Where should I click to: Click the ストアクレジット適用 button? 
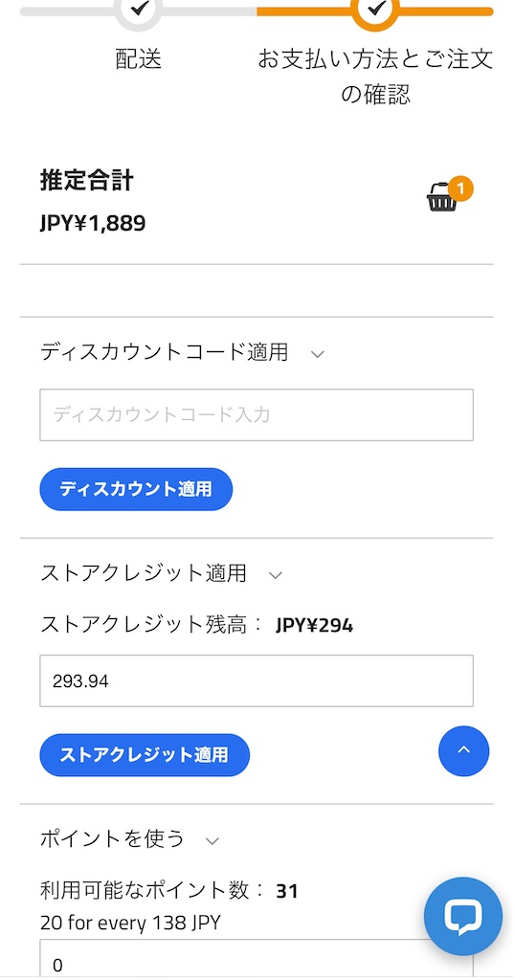pos(145,755)
